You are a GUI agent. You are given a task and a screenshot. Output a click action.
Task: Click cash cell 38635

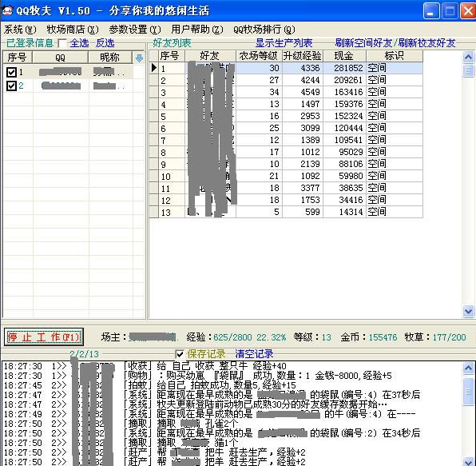344,188
